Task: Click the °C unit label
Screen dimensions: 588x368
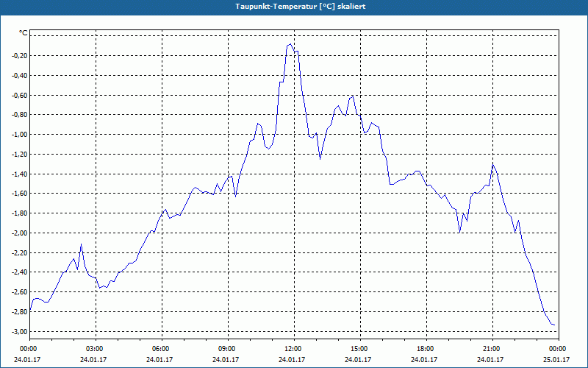Action: [24, 33]
